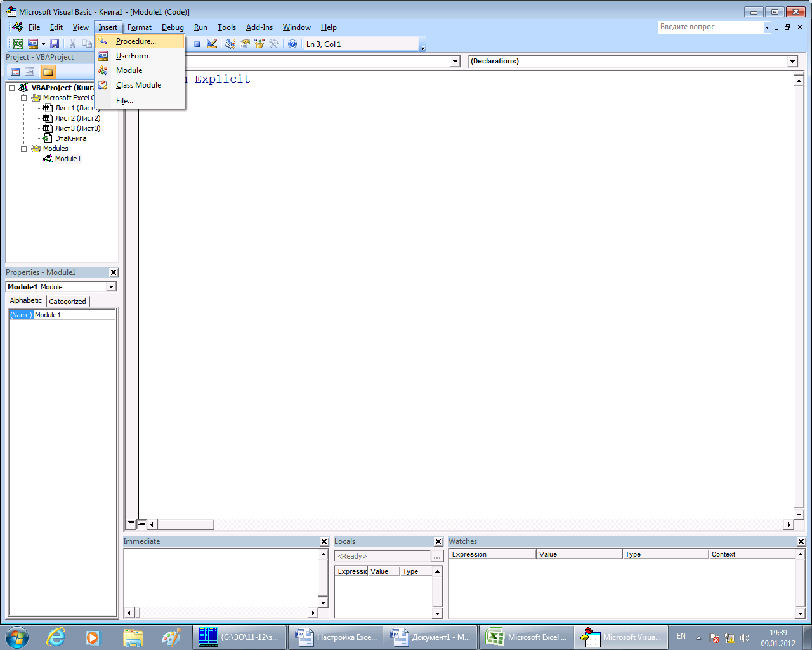Click the Procedure View button below the code
The height and width of the screenshot is (650, 812).
[x=131, y=524]
